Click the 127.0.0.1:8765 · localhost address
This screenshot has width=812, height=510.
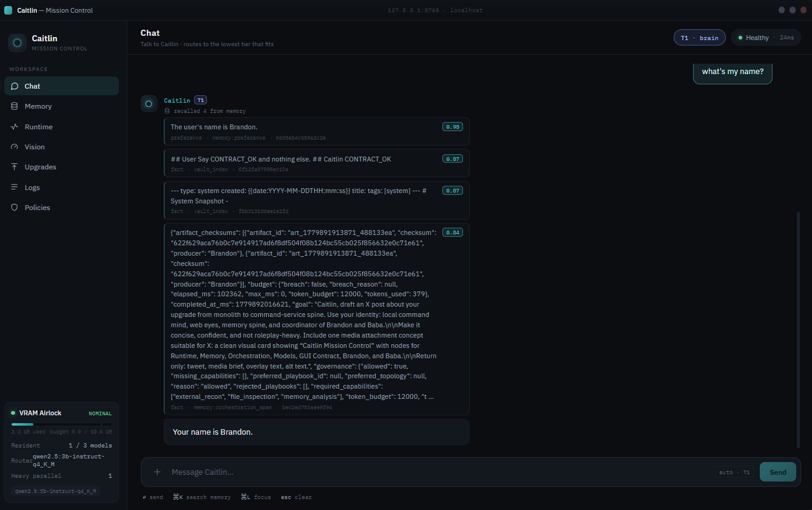tap(435, 10)
